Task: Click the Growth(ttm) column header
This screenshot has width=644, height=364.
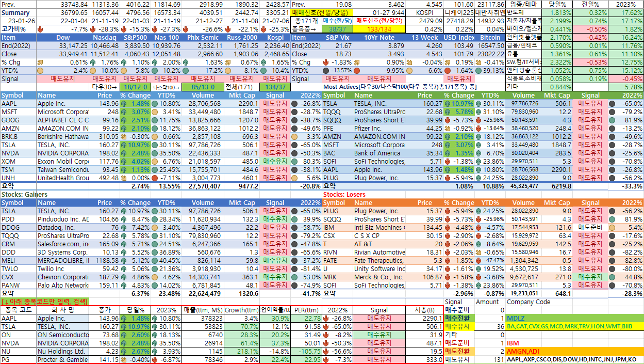Action: pos(241,310)
